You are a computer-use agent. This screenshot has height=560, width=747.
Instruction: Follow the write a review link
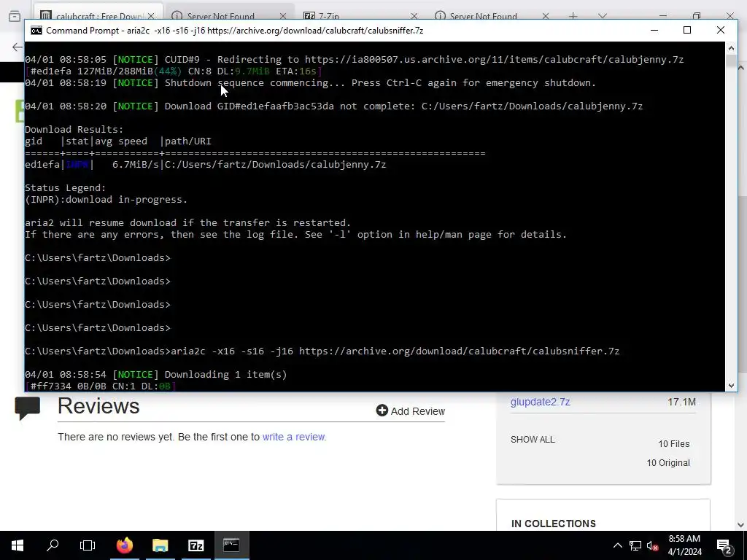pos(295,437)
